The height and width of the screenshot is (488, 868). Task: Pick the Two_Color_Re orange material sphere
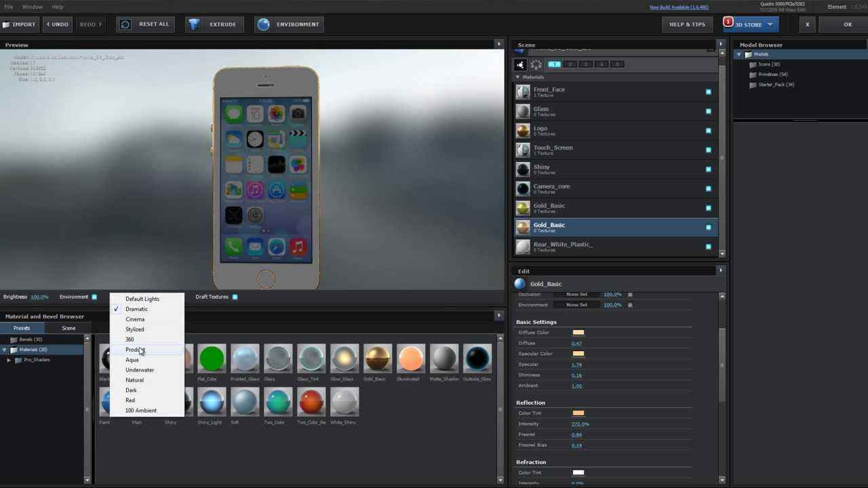311,402
